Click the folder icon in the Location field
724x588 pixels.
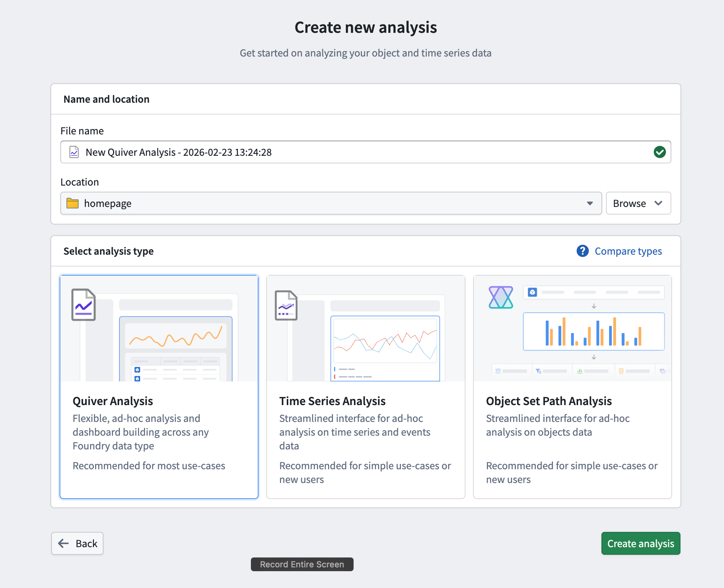(73, 203)
